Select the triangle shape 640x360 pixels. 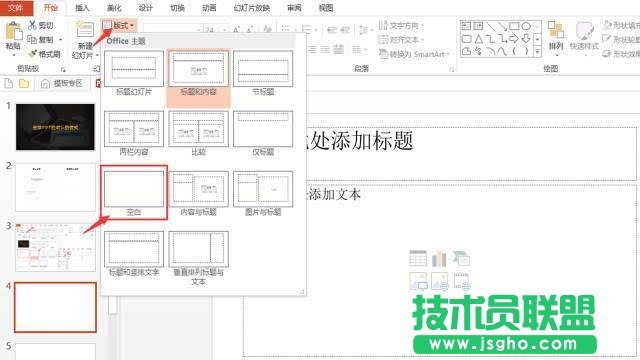click(479, 39)
